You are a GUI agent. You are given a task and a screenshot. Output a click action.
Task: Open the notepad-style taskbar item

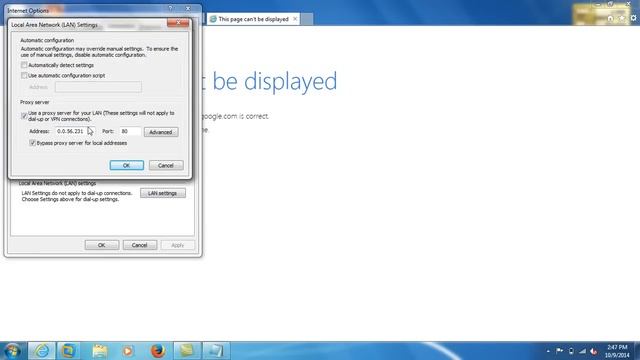pyautogui.click(x=216, y=351)
